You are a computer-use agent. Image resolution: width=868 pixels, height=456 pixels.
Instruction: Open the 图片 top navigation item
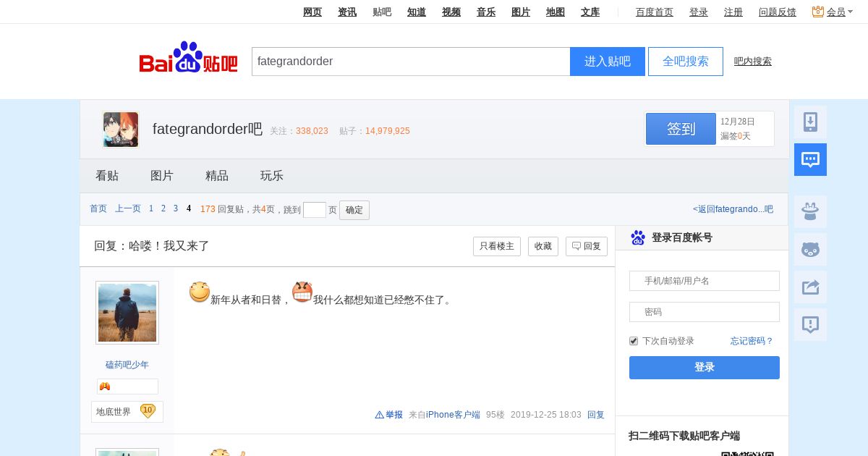click(x=521, y=12)
